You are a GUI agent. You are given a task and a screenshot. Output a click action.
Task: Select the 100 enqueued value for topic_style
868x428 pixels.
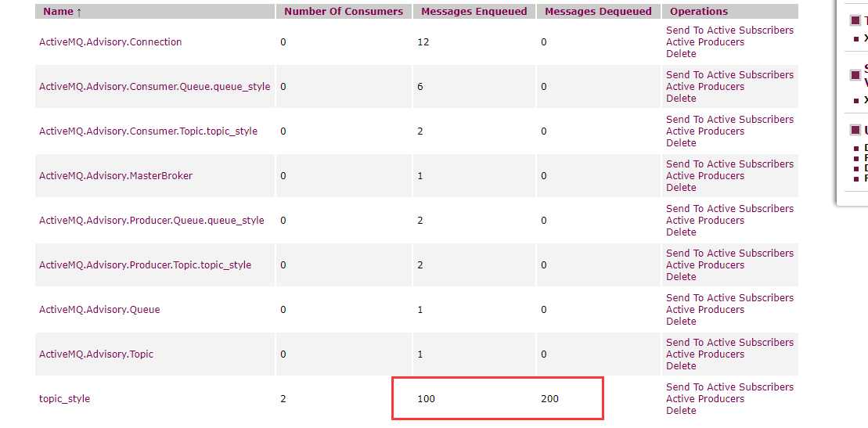(427, 398)
